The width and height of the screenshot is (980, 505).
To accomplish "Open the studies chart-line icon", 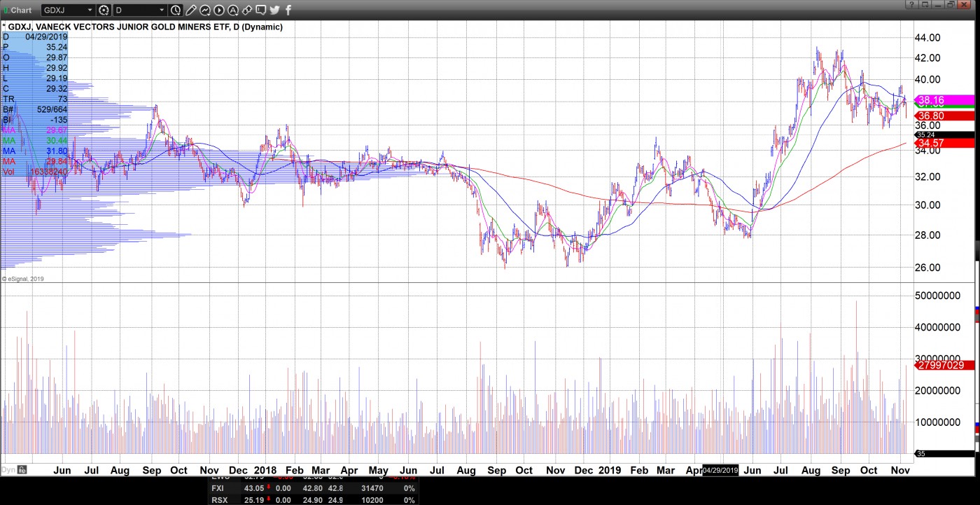I will click(x=205, y=11).
